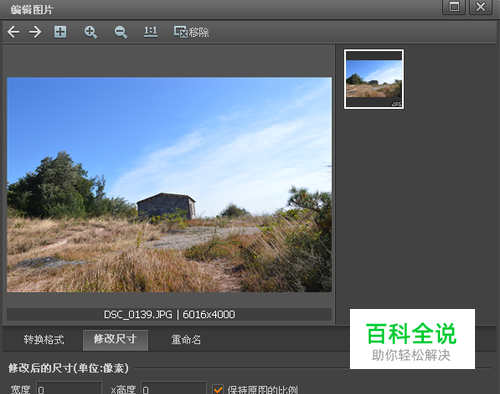Close the 编辑图片 window
Screen dimensions: 500x394
(481, 7)
